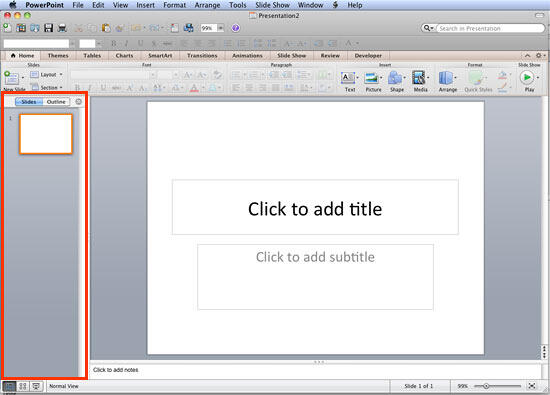The width and height of the screenshot is (550, 395).
Task: Click the New Presentation toolbar icon
Action: tap(7, 28)
